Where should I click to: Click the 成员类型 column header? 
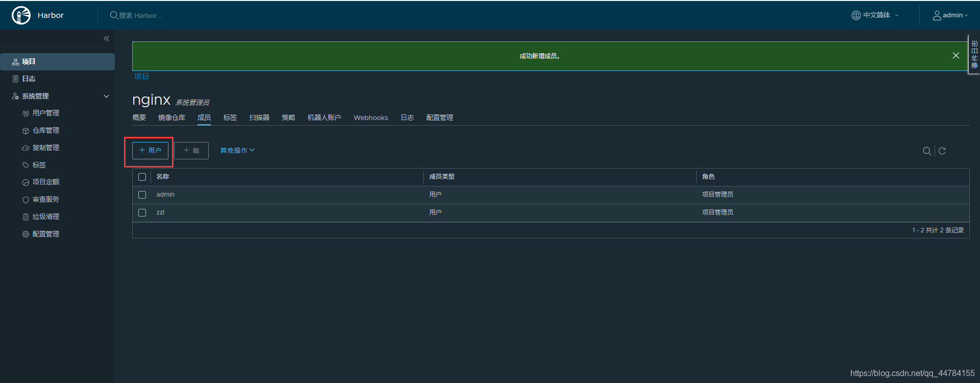(x=442, y=177)
